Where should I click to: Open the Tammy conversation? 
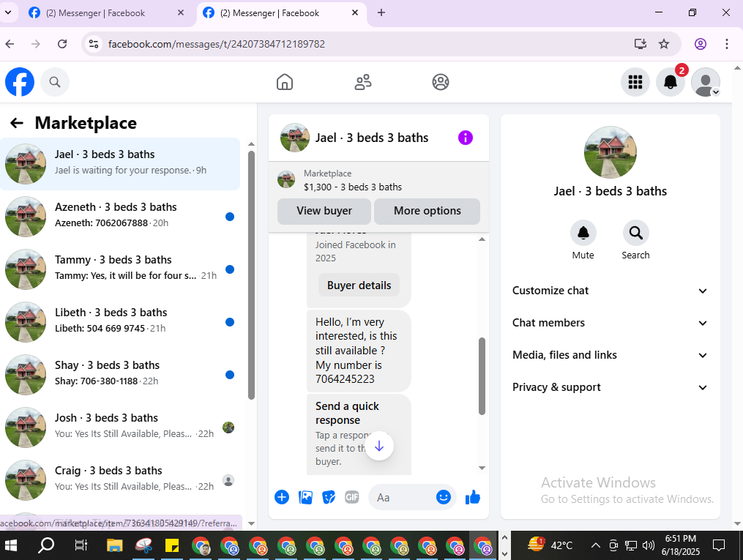120,269
